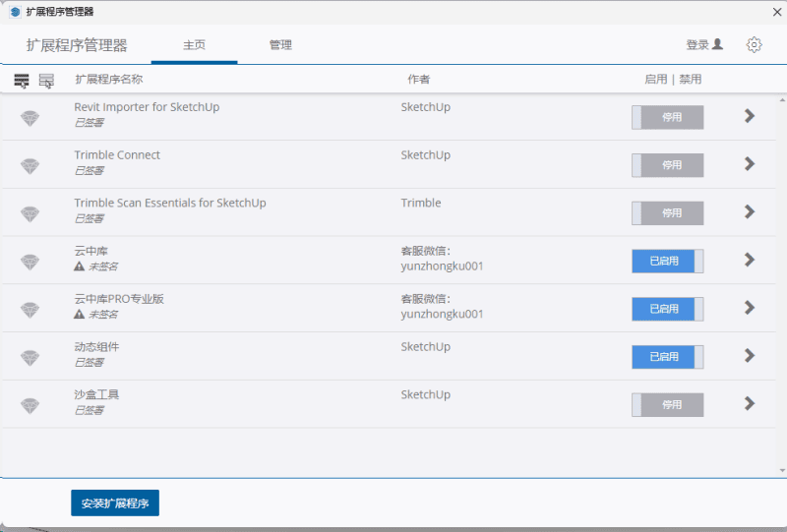Expand Trimble Scan Essentials chevron
The width and height of the screenshot is (787, 532).
pyautogui.click(x=750, y=211)
